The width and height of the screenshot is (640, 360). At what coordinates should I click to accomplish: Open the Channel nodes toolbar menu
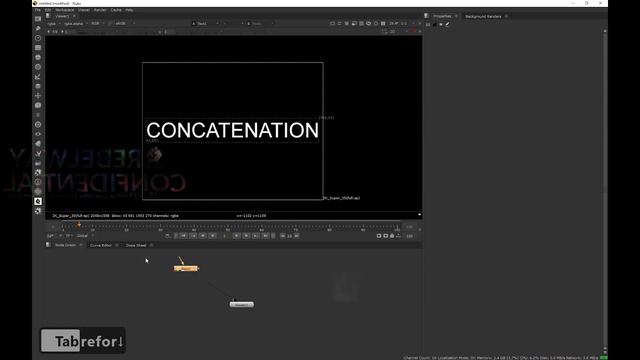point(38,48)
